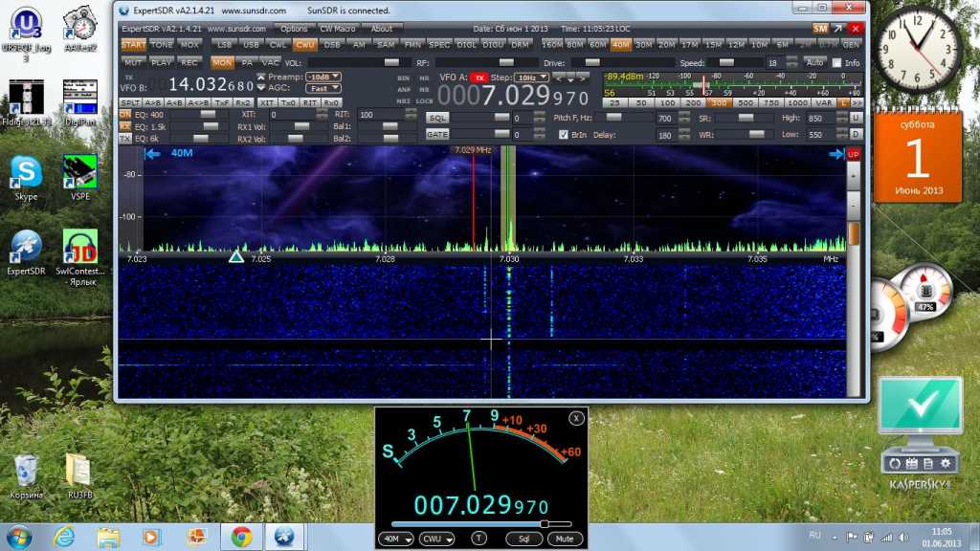Image resolution: width=980 pixels, height=551 pixels.
Task: Click the blue left arrow on the 40M panorama
Action: (152, 154)
